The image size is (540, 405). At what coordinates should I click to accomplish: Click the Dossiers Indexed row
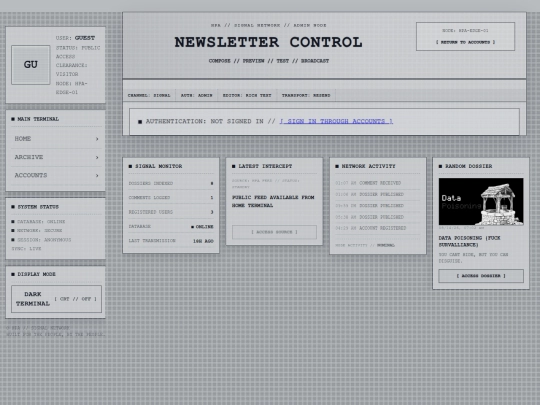(171, 184)
